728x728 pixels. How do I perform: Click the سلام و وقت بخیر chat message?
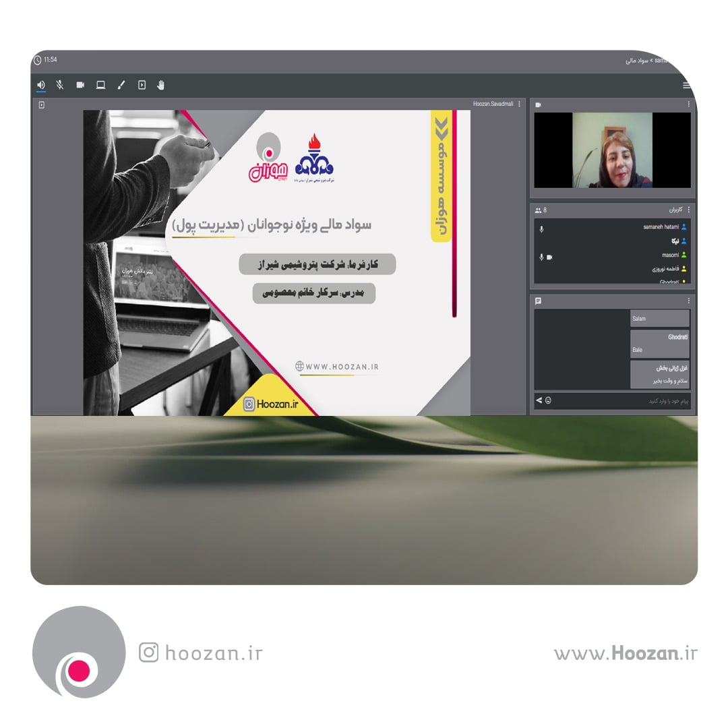pyautogui.click(x=670, y=381)
